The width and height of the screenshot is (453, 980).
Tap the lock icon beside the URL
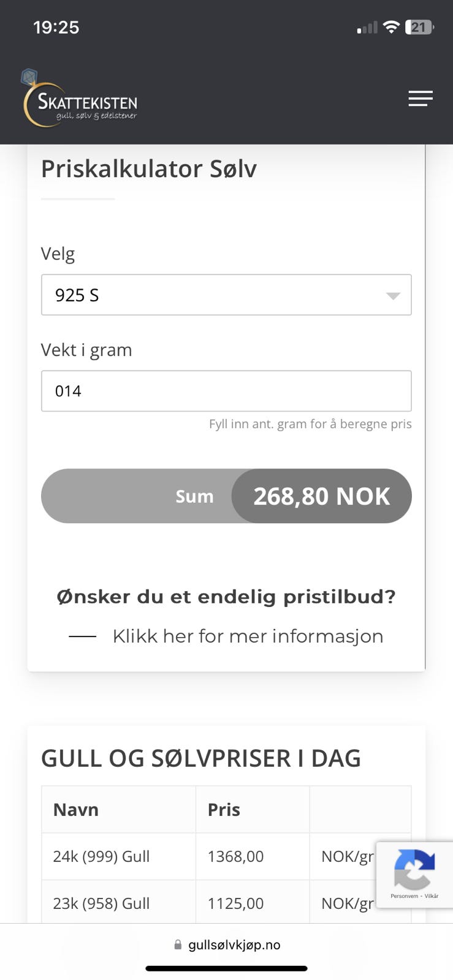click(x=178, y=944)
